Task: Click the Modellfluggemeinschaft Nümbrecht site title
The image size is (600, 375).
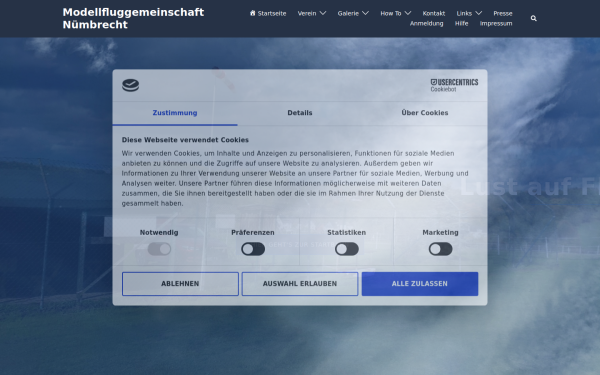Action: pyautogui.click(x=133, y=18)
